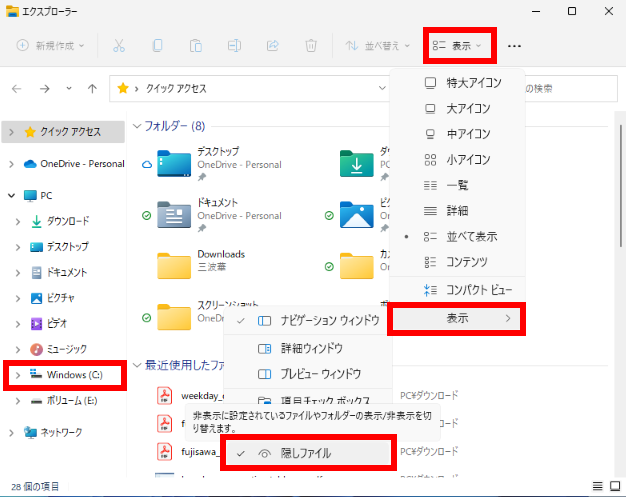This screenshot has width=626, height=497.
Task: Click the search box field
Action: (x=571, y=88)
